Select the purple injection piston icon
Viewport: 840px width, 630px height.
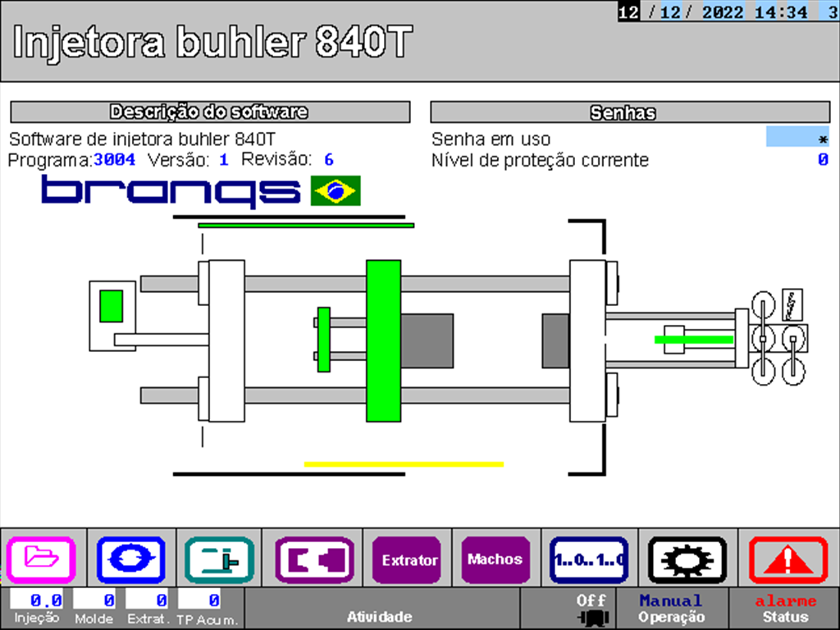pos(314,559)
